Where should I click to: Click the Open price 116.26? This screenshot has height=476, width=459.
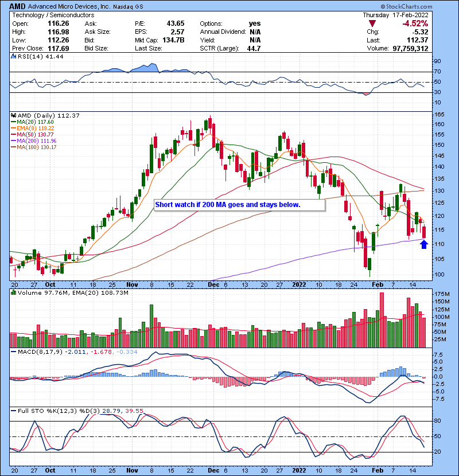[x=59, y=24]
